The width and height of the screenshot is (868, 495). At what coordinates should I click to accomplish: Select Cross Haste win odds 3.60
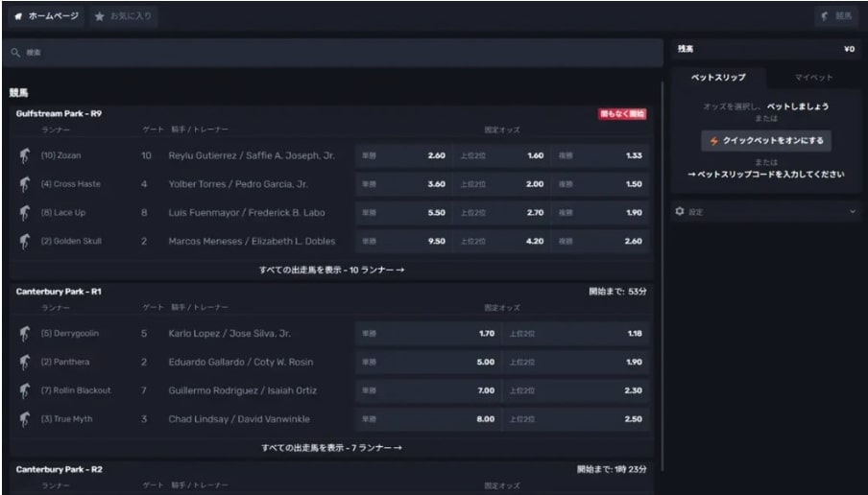coord(403,184)
